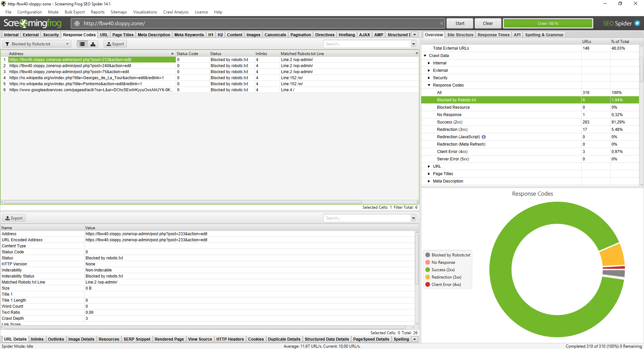This screenshot has height=349, width=644.
Task: Open the Crawl Analysis menu
Action: (x=176, y=12)
